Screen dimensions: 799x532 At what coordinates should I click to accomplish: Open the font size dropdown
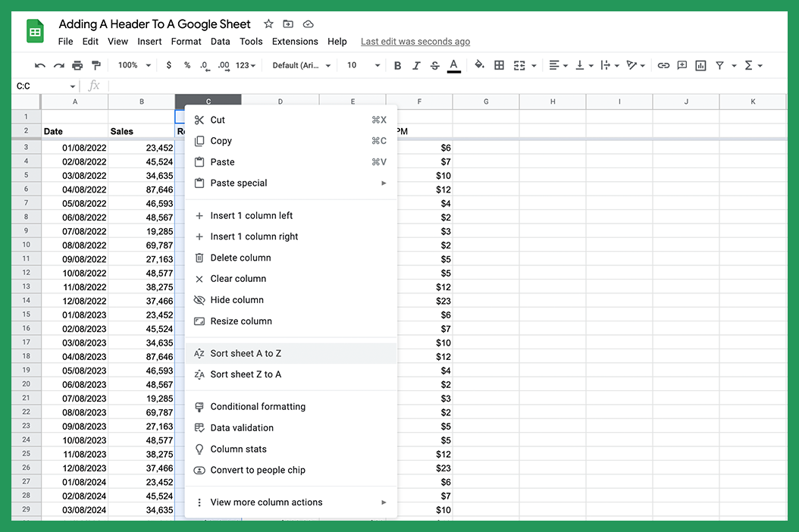click(x=362, y=66)
